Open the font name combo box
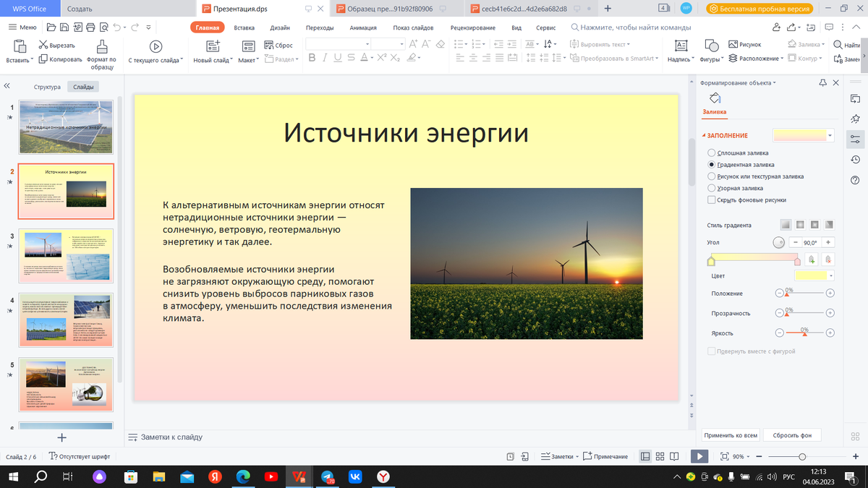This screenshot has width=868, height=488. click(338, 44)
